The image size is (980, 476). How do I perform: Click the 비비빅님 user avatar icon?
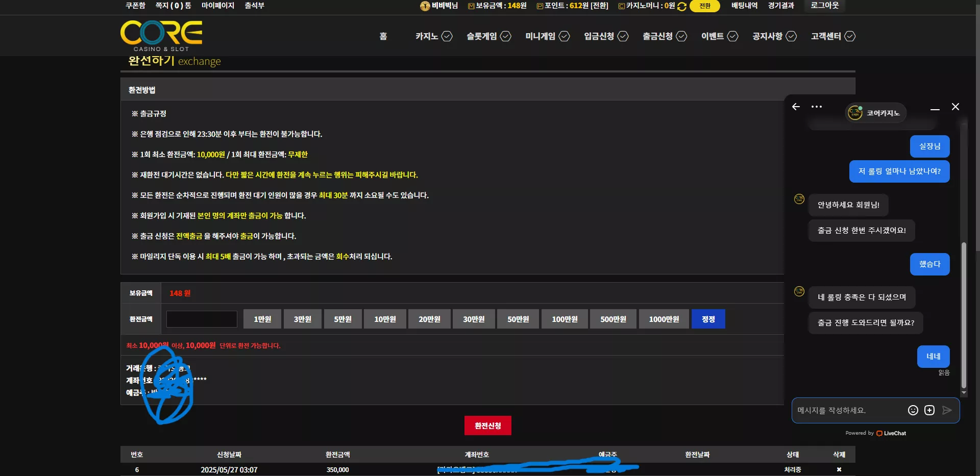click(425, 6)
